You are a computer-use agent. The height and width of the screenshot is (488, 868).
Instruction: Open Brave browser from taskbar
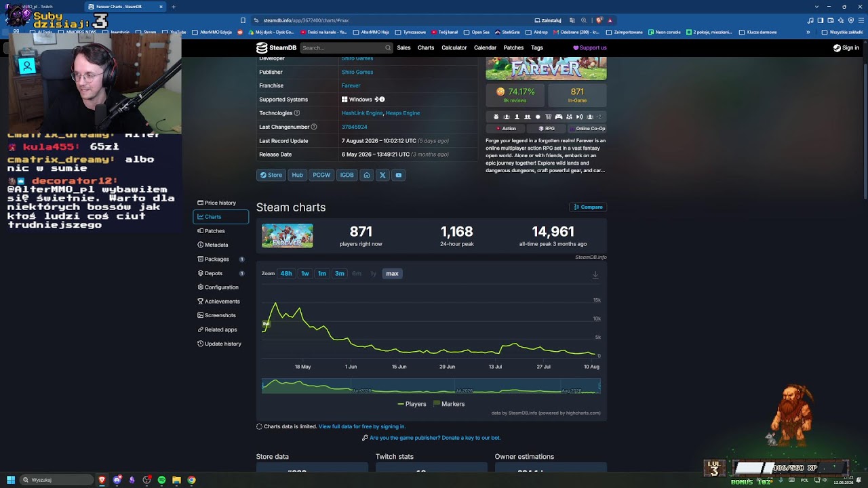coord(102,480)
